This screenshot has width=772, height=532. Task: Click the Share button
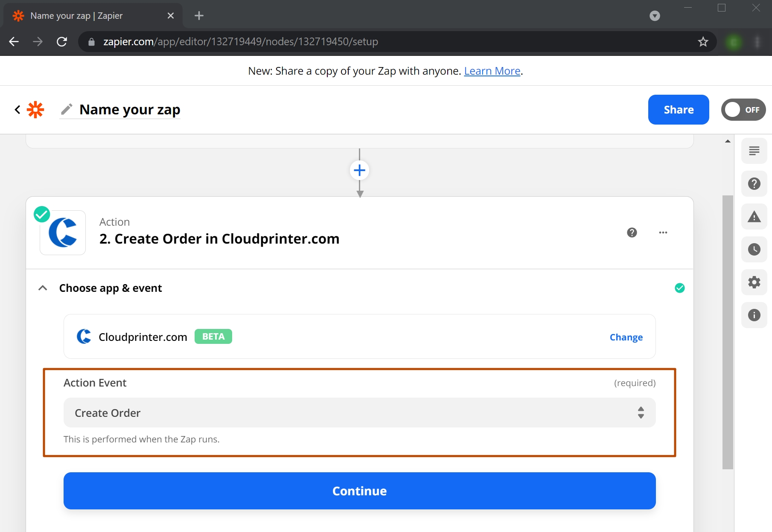click(x=679, y=110)
